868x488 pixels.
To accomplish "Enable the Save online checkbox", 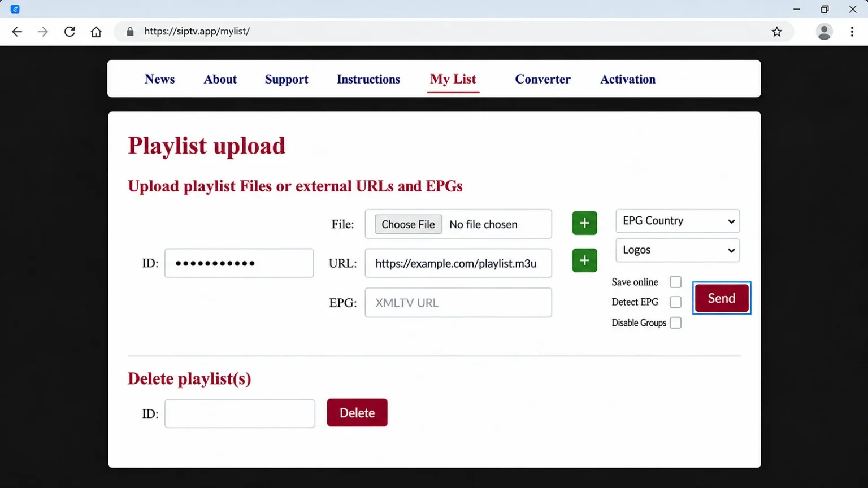I will [675, 282].
